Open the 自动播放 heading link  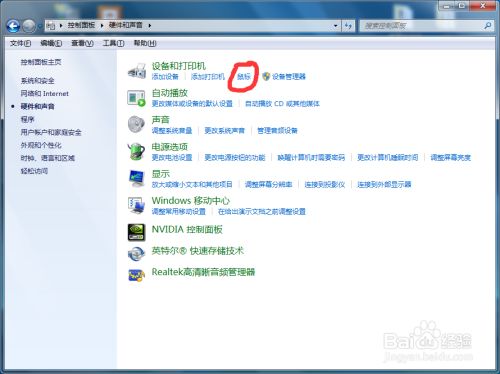pos(170,93)
